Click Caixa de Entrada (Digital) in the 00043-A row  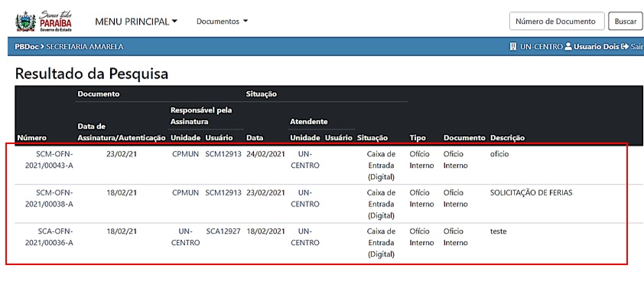pos(381,165)
